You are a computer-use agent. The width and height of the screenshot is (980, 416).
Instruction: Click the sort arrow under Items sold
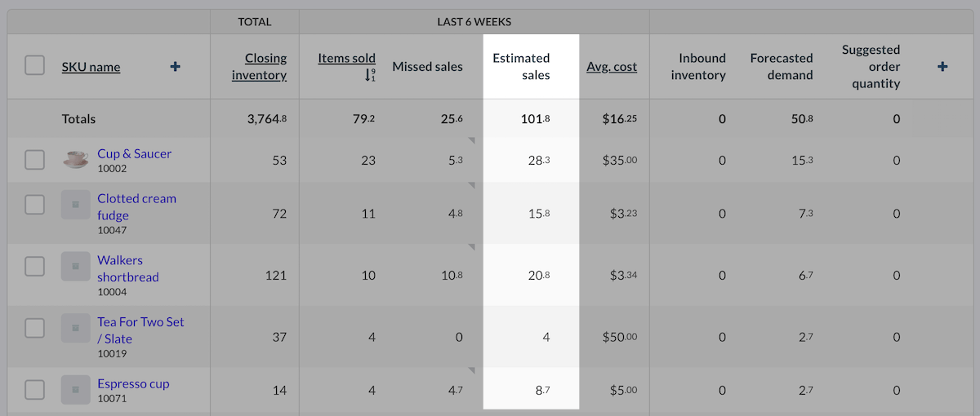click(x=370, y=75)
